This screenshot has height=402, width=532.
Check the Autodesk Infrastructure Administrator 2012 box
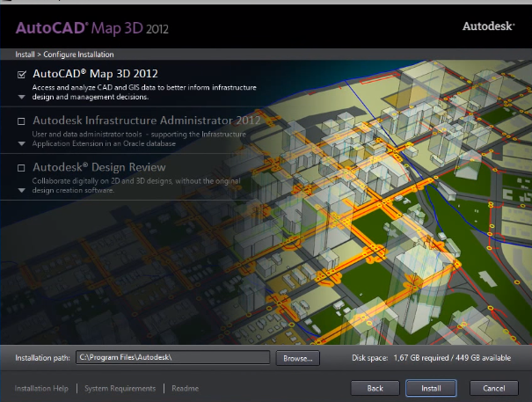pyautogui.click(x=21, y=121)
